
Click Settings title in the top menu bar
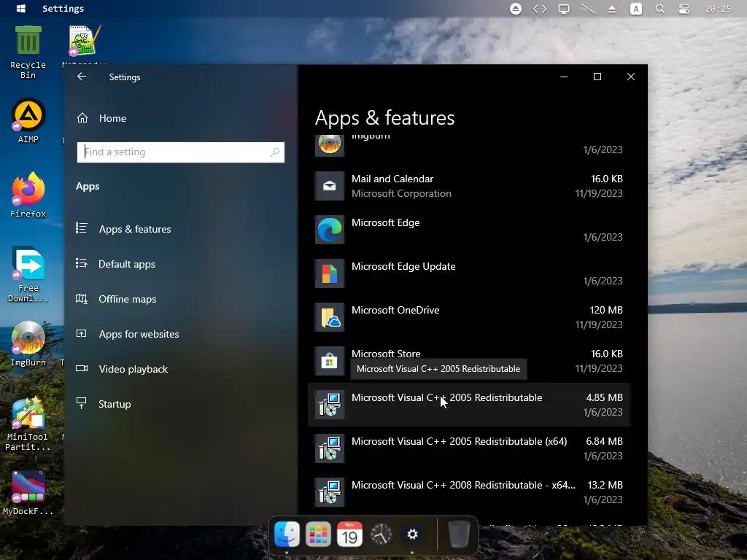tap(63, 9)
